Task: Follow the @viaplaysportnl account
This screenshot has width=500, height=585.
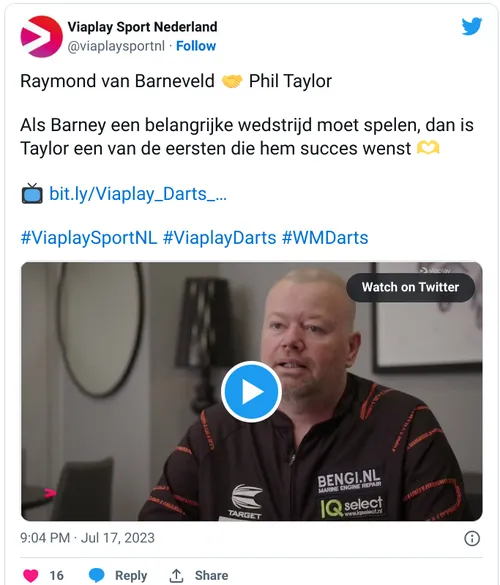Action: click(x=196, y=46)
